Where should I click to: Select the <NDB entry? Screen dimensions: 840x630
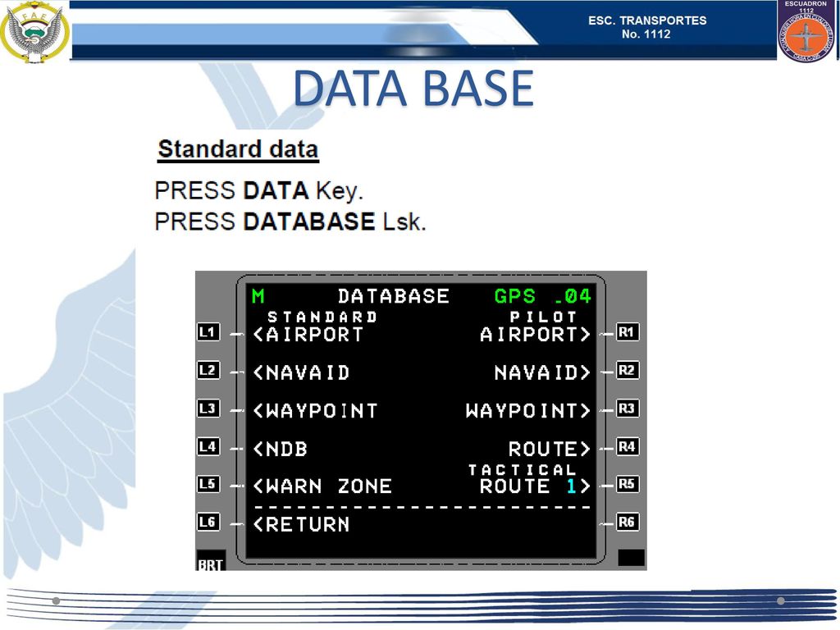(x=281, y=449)
